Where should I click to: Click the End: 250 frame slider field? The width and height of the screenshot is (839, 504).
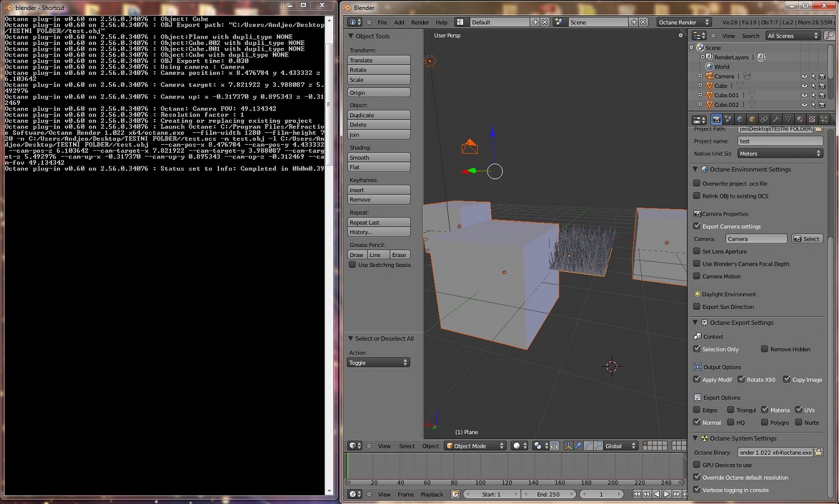pos(547,494)
